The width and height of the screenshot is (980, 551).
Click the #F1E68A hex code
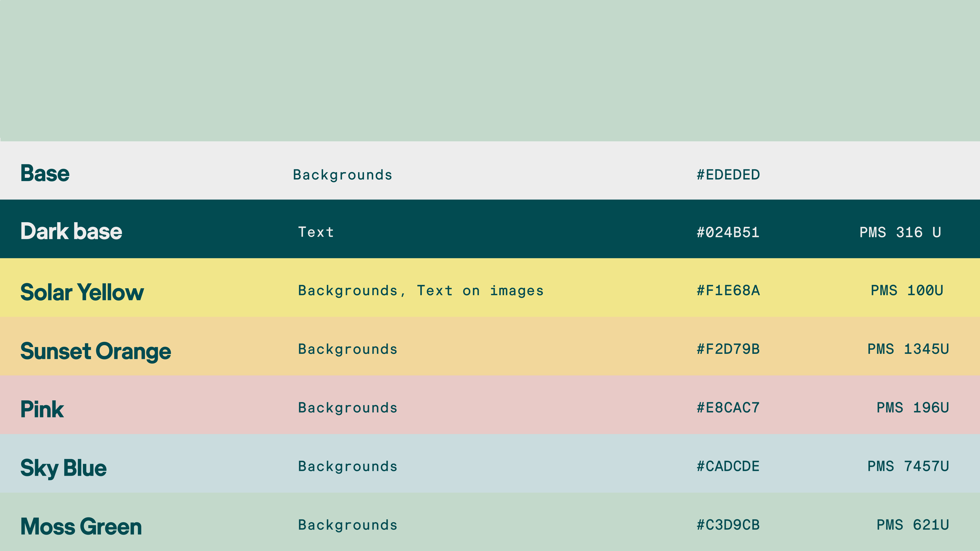tap(728, 291)
